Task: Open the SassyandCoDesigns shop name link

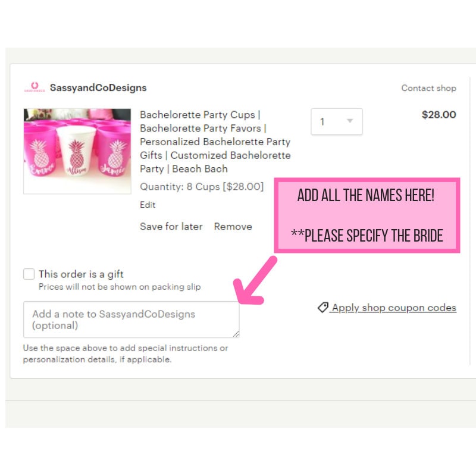Action: pyautogui.click(x=98, y=87)
